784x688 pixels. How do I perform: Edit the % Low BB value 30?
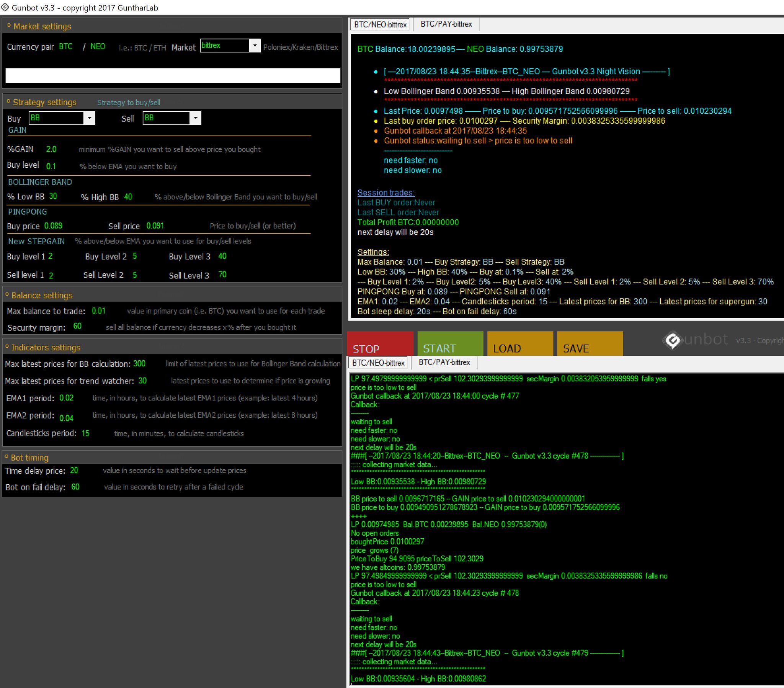point(53,196)
